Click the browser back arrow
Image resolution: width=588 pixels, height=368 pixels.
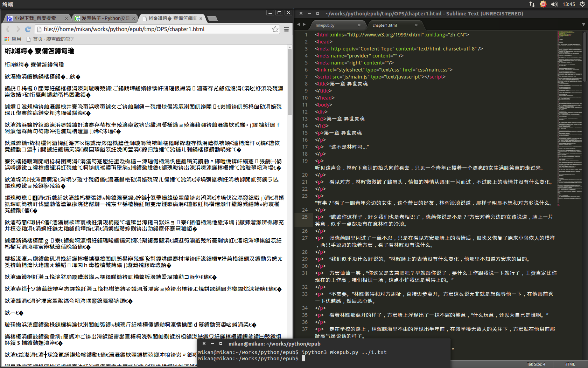(8, 29)
